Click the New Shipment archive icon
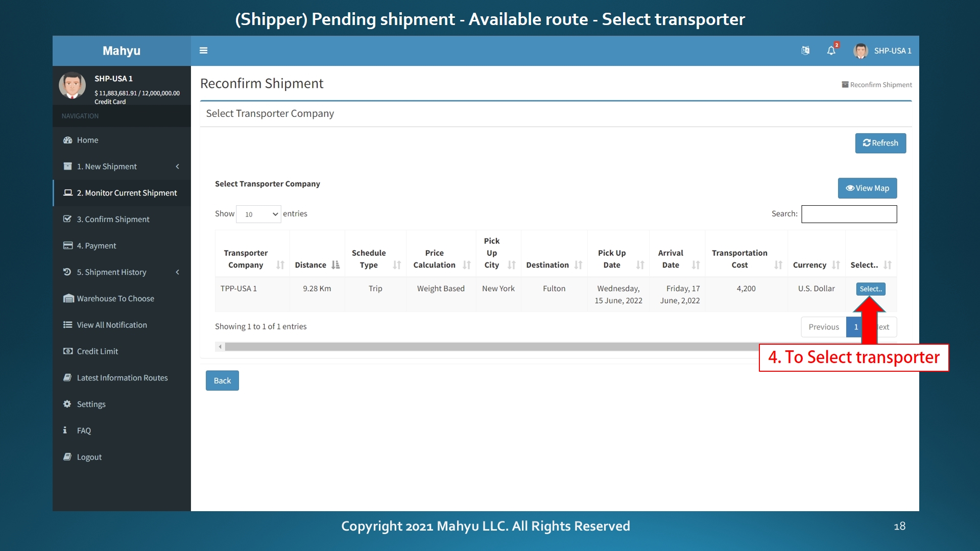Image resolution: width=980 pixels, height=551 pixels. coord(67,166)
